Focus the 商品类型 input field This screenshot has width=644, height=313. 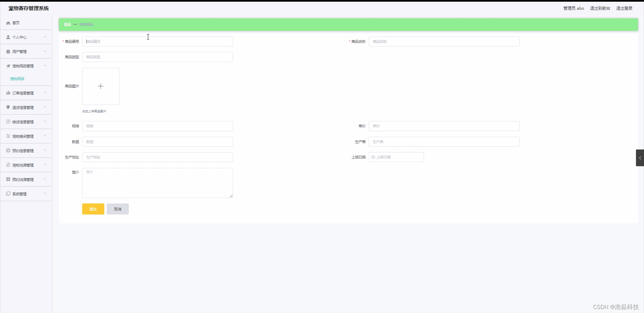point(158,57)
